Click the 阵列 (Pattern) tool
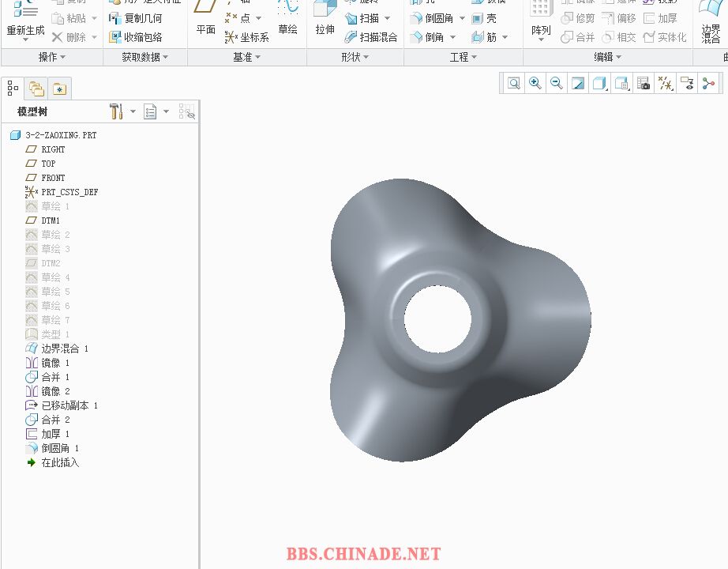The height and width of the screenshot is (569, 728). click(541, 21)
